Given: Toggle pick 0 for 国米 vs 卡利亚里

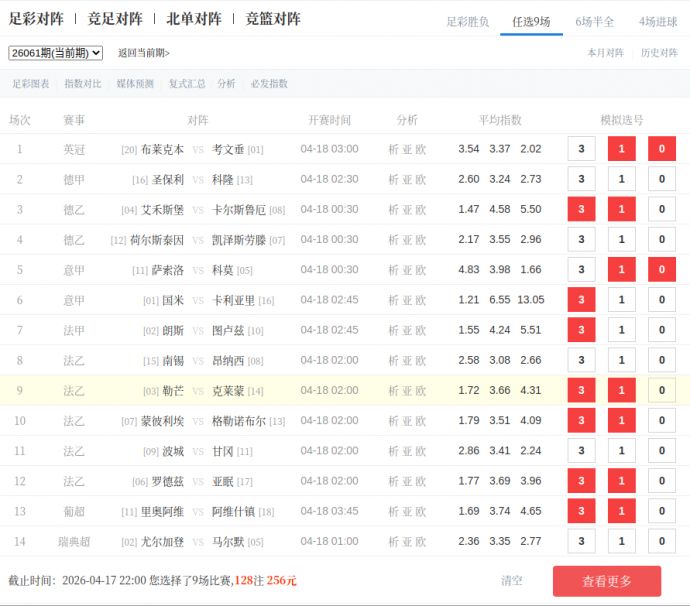Looking at the screenshot, I should pyautogui.click(x=661, y=300).
